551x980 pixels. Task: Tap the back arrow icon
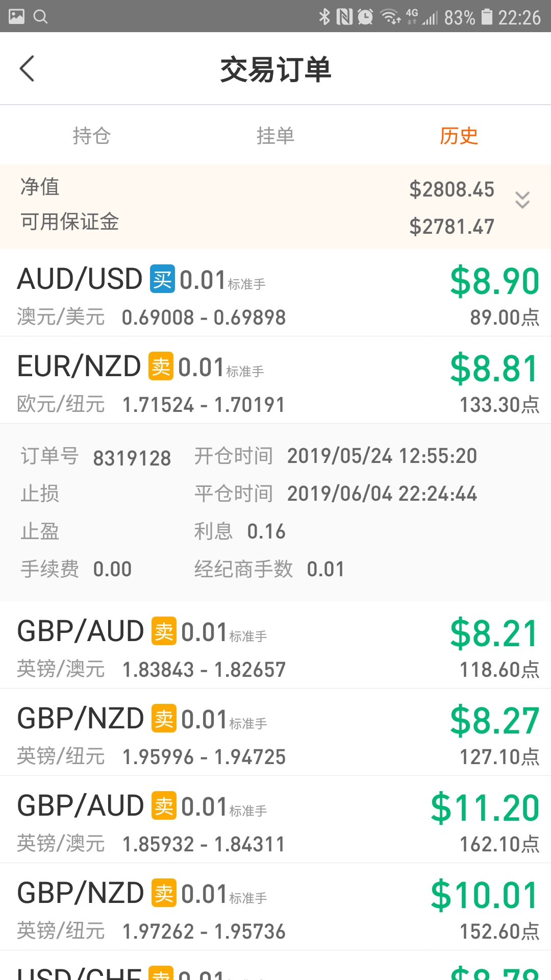pos(27,68)
